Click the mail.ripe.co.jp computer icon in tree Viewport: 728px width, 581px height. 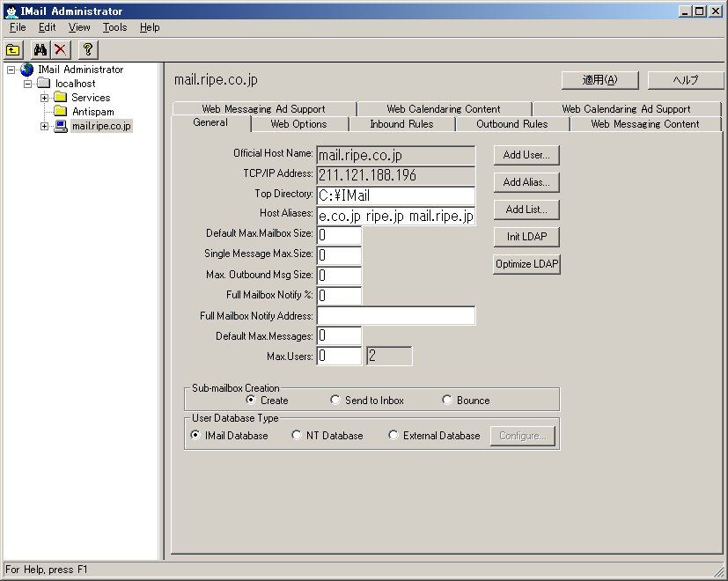(61, 126)
